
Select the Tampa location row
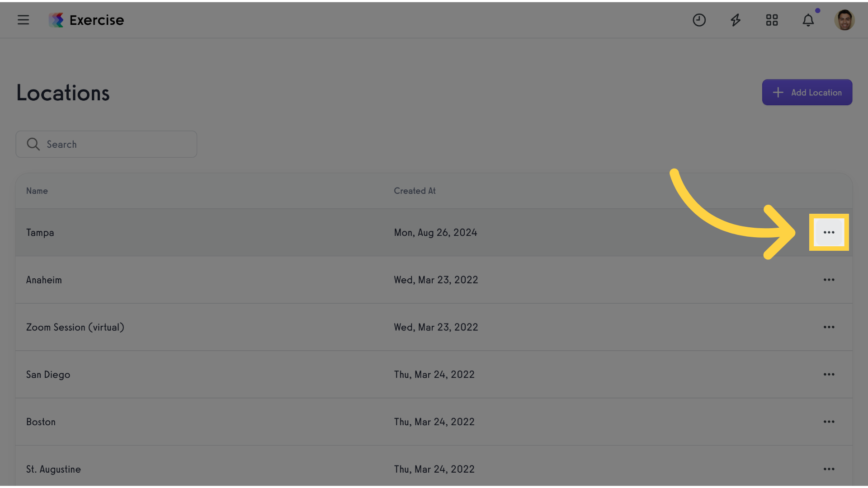434,232
